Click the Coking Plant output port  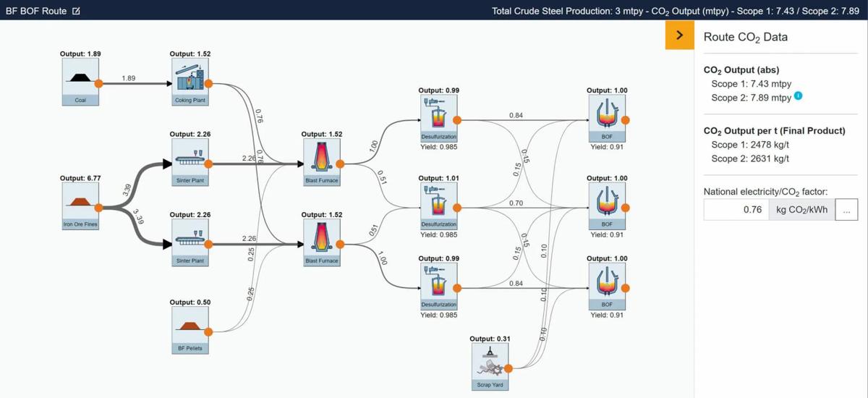(x=208, y=84)
